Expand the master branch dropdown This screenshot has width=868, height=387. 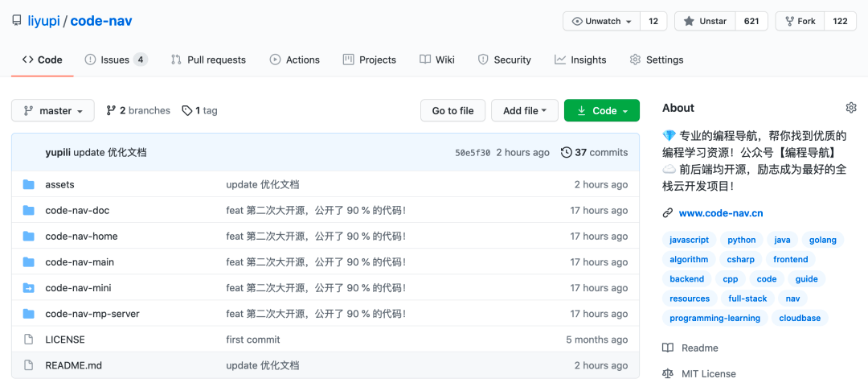pyautogui.click(x=53, y=111)
